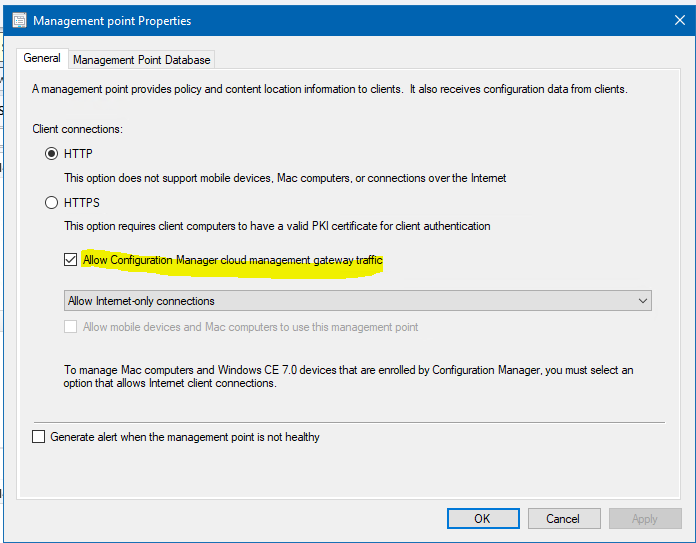
Task: Close the Management point Properties dialog
Action: click(x=680, y=20)
